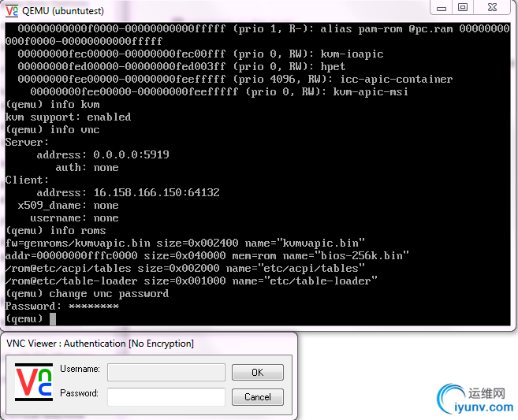Click the 'kvmvapic.bin' roms line
This screenshot has width=518, height=420.
(x=185, y=243)
